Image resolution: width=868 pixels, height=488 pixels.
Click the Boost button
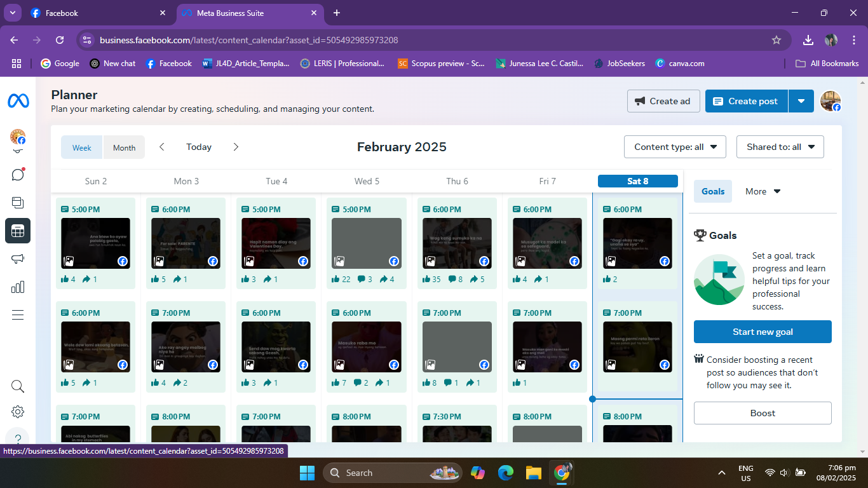tap(763, 413)
